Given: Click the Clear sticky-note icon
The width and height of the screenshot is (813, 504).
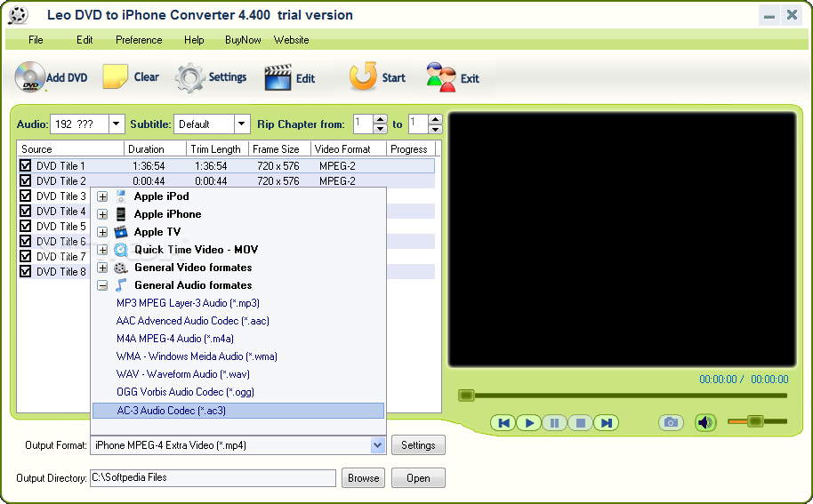Looking at the screenshot, I should 115,76.
